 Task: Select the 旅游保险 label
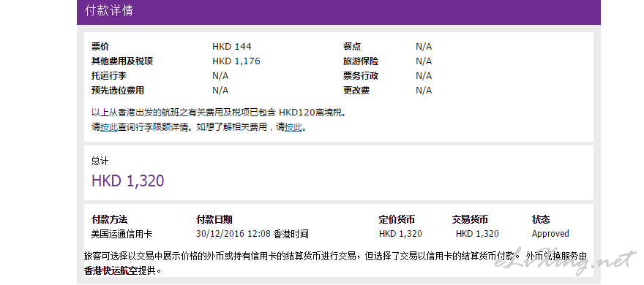[361, 61]
